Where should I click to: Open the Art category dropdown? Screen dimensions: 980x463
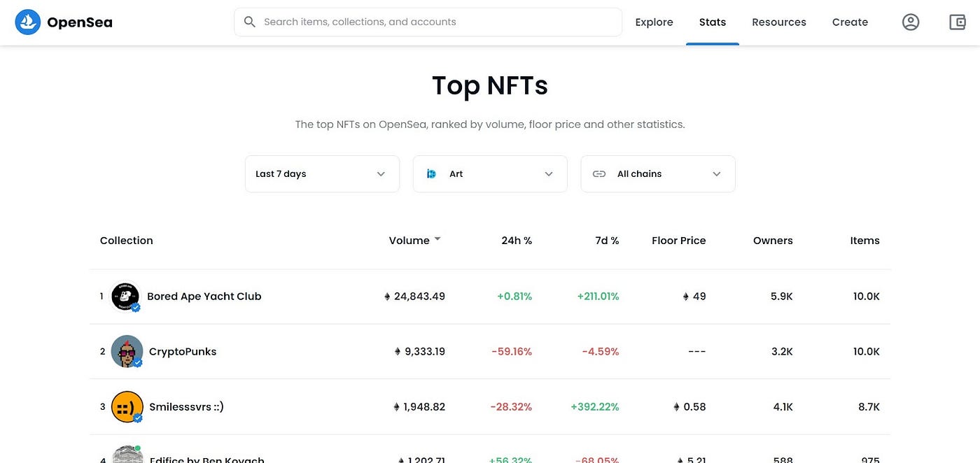(490, 174)
